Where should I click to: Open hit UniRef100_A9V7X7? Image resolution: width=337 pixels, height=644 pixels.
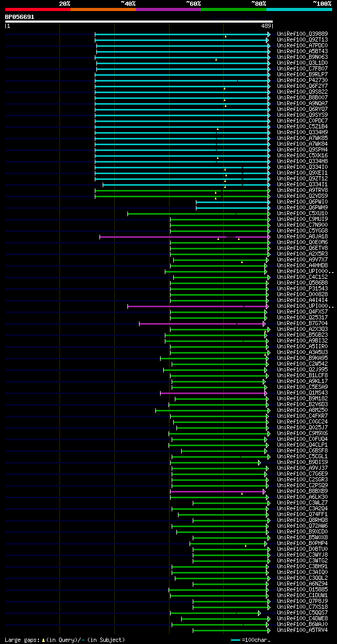point(302,259)
